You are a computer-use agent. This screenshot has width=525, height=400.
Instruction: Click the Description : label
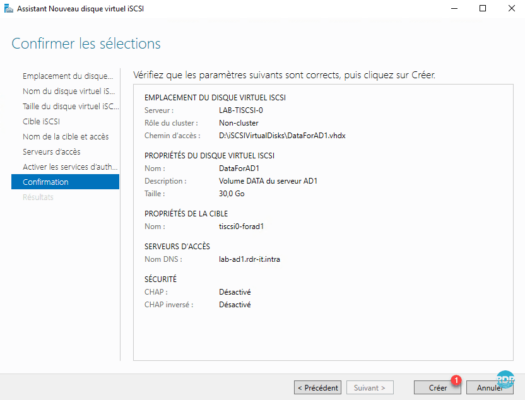[165, 181]
